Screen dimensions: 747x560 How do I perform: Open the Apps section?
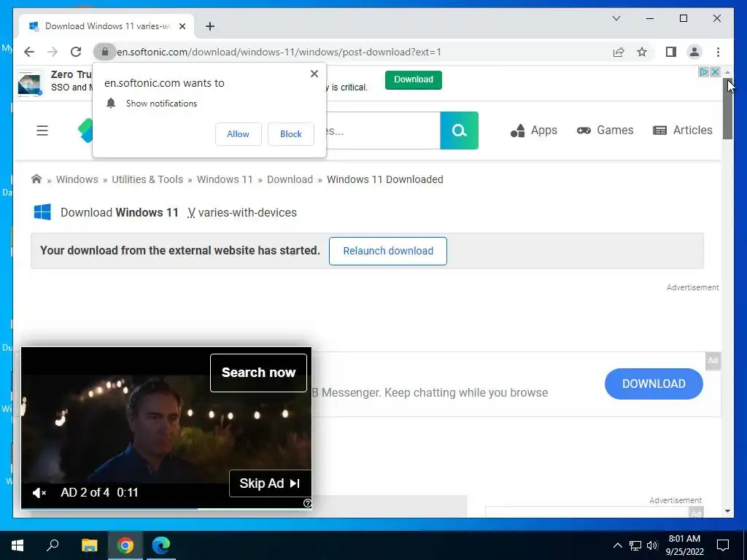[533, 131]
